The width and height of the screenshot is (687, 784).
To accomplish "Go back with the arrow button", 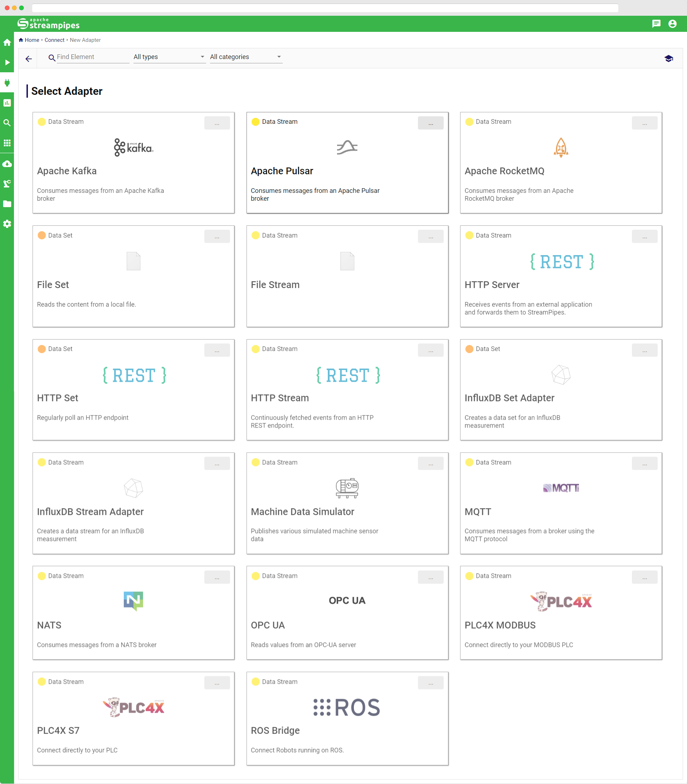I will click(28, 59).
